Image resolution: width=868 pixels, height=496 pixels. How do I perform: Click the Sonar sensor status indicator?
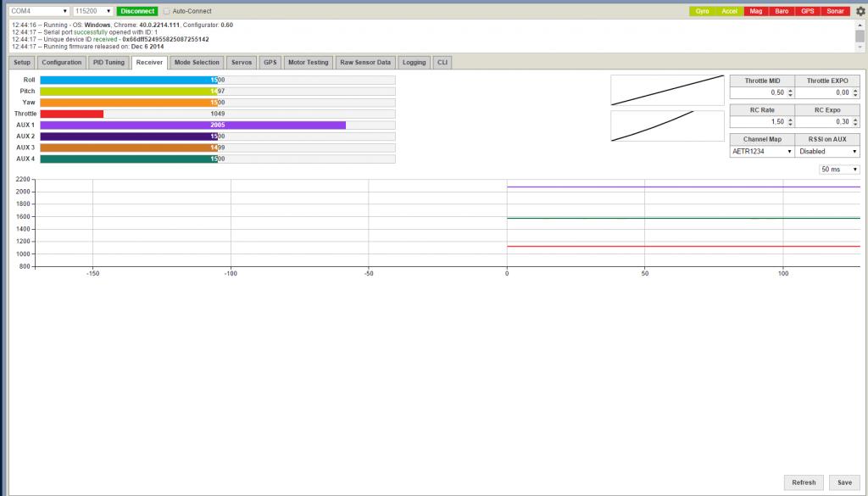[x=835, y=11]
